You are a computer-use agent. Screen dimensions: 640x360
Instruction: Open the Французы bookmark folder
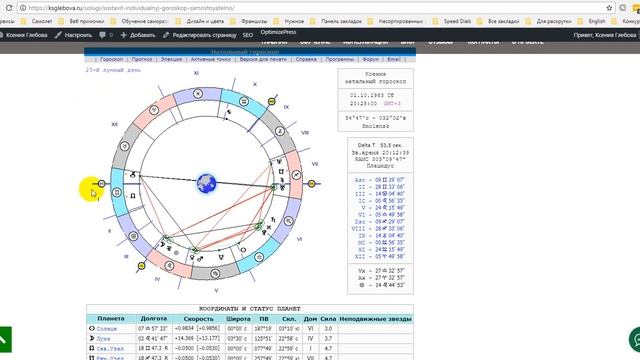tap(249, 21)
